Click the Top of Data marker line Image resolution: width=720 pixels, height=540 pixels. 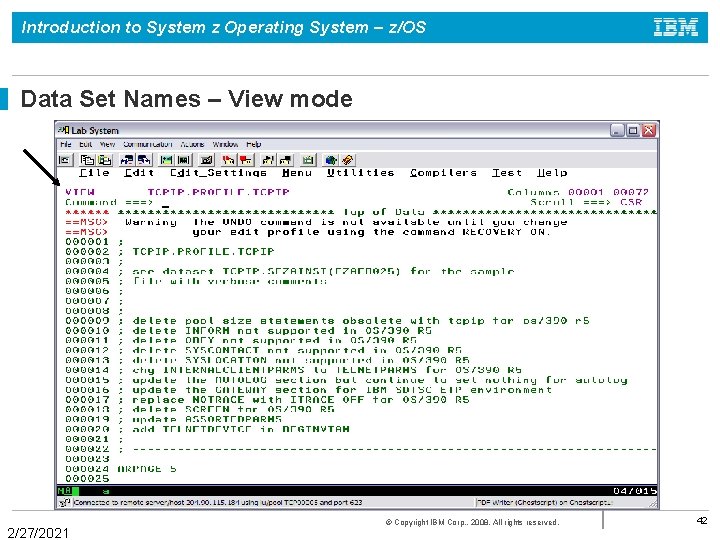coord(361,212)
